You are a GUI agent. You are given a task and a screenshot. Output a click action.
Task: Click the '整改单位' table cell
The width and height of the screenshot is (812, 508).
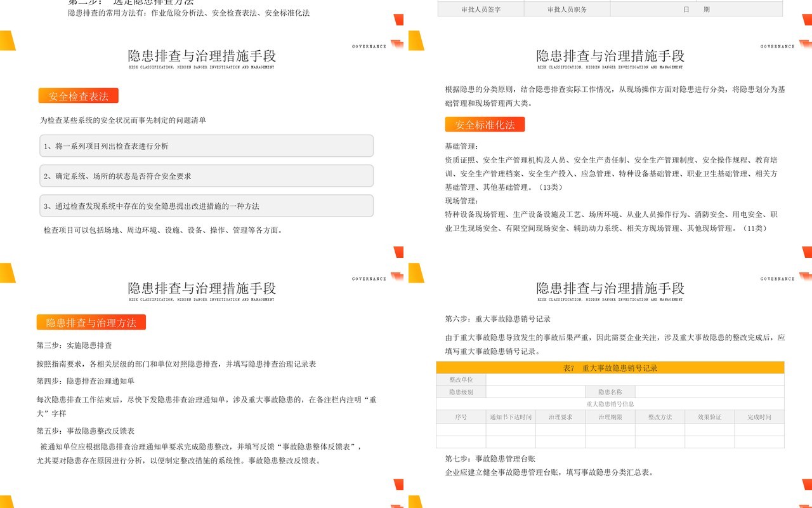point(461,380)
